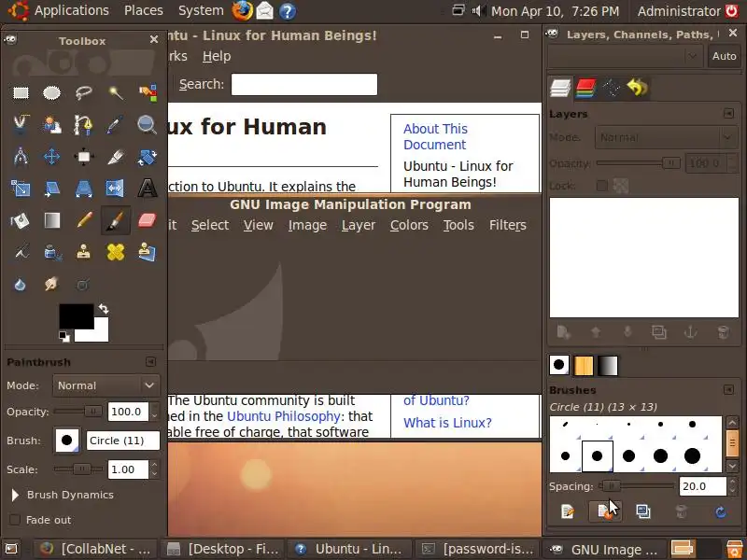Select the Select by Color tool

(148, 92)
